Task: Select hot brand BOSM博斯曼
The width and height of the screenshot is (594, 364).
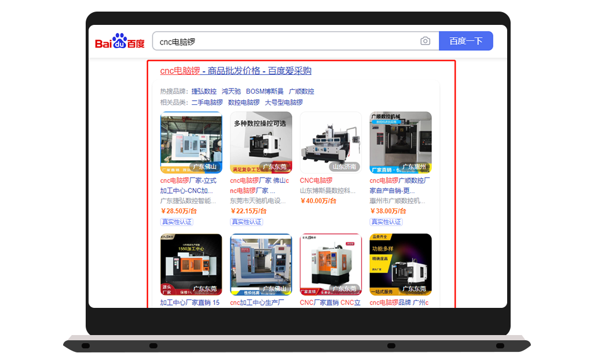Action: (265, 91)
